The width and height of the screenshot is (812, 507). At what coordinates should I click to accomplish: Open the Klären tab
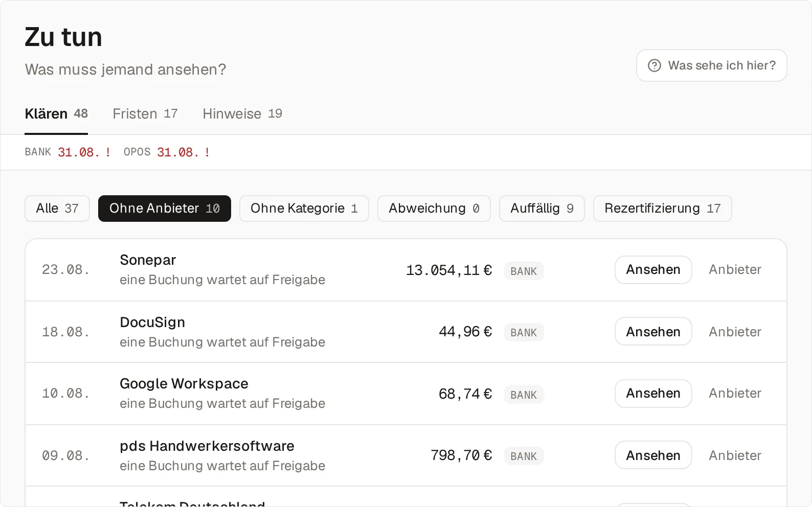click(56, 113)
